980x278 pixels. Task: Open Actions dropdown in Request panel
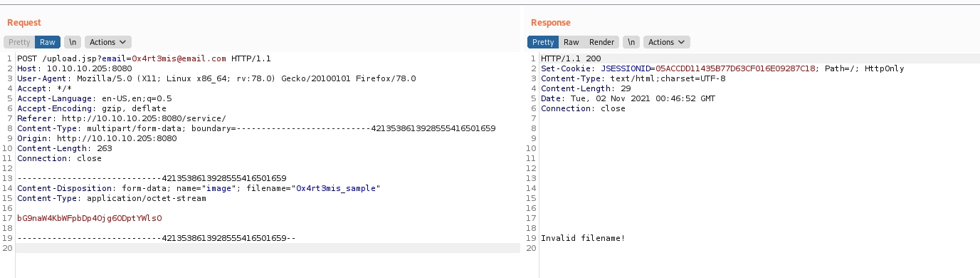coord(107,42)
